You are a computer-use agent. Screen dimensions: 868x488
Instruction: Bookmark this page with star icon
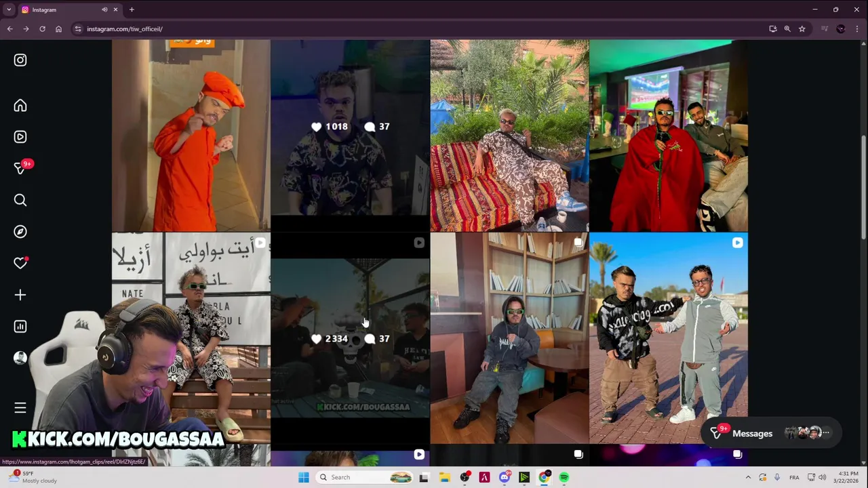pos(802,29)
